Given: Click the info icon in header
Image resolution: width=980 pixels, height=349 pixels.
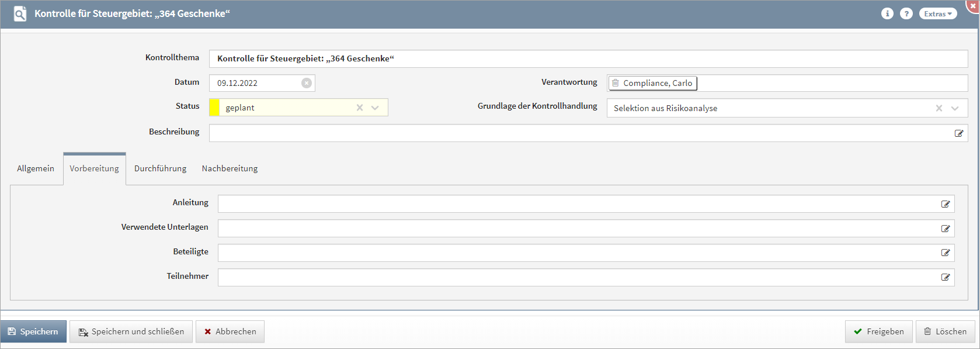Looking at the screenshot, I should coord(887,13).
